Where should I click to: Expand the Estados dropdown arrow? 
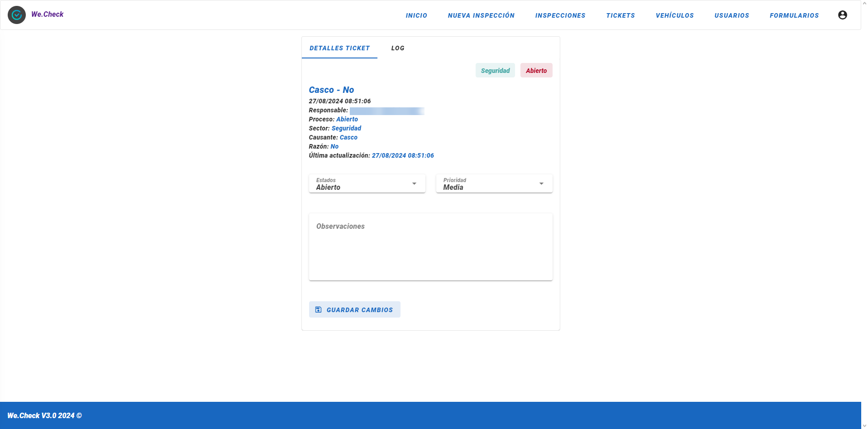coord(414,183)
